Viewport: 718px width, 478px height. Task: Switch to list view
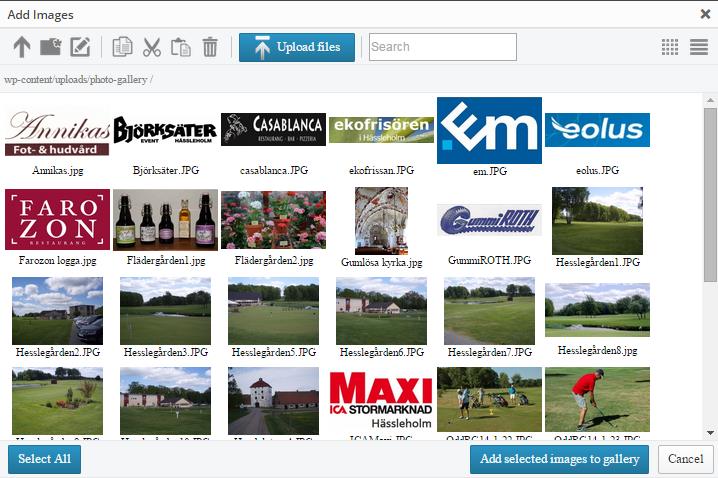(x=699, y=47)
